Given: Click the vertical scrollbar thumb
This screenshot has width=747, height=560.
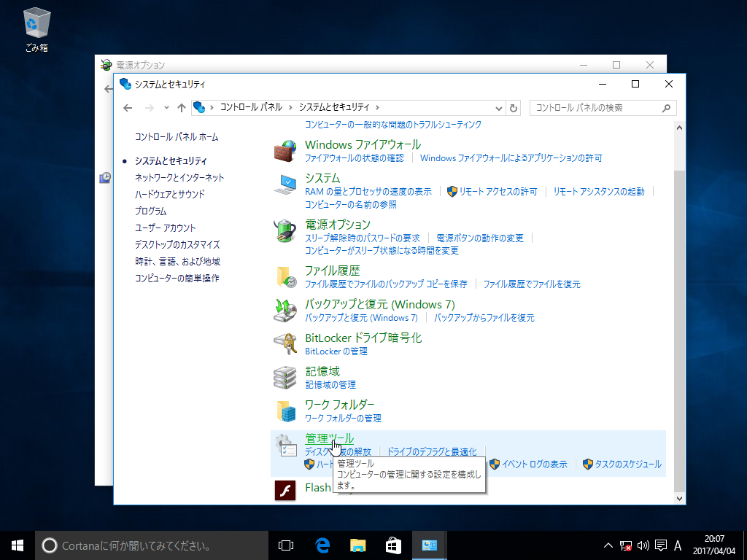Looking at the screenshot, I should pyautogui.click(x=679, y=331).
